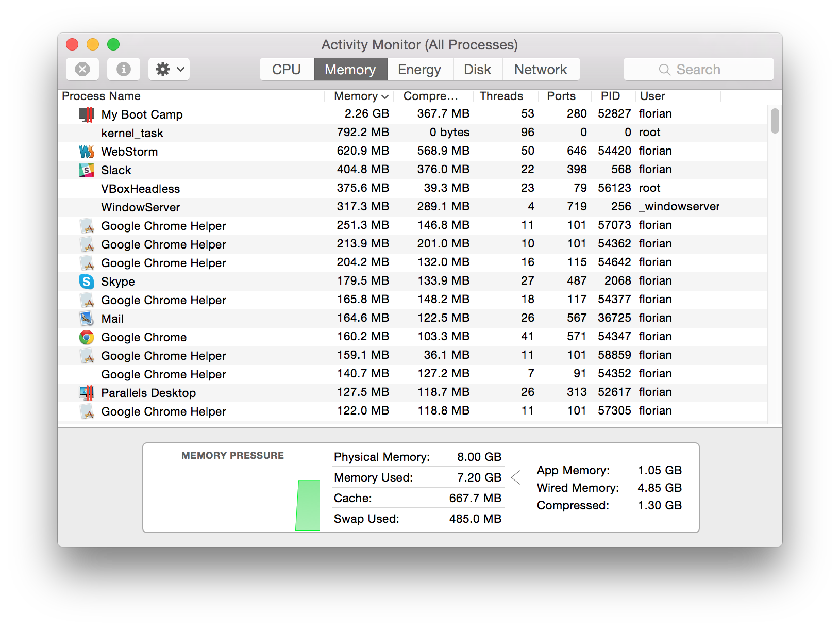Toggle sort order on Memory column
Screen dimensions: 840x629
click(x=360, y=96)
